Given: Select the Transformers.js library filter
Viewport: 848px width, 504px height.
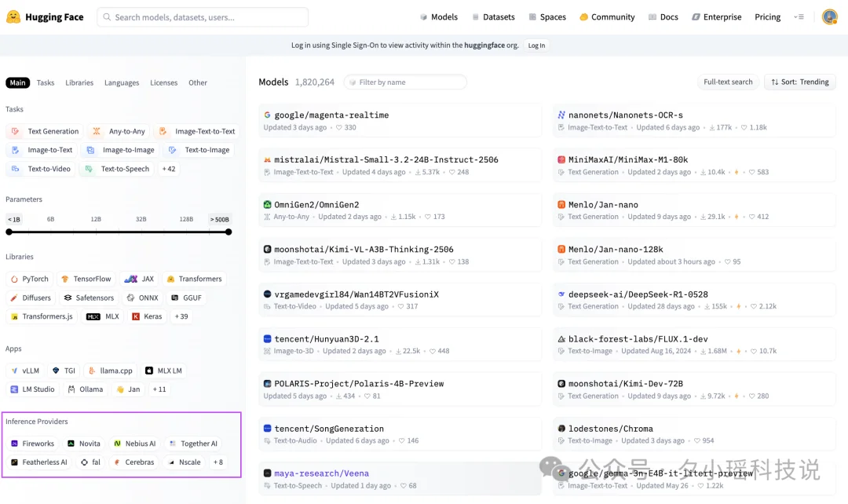Looking at the screenshot, I should click(42, 316).
